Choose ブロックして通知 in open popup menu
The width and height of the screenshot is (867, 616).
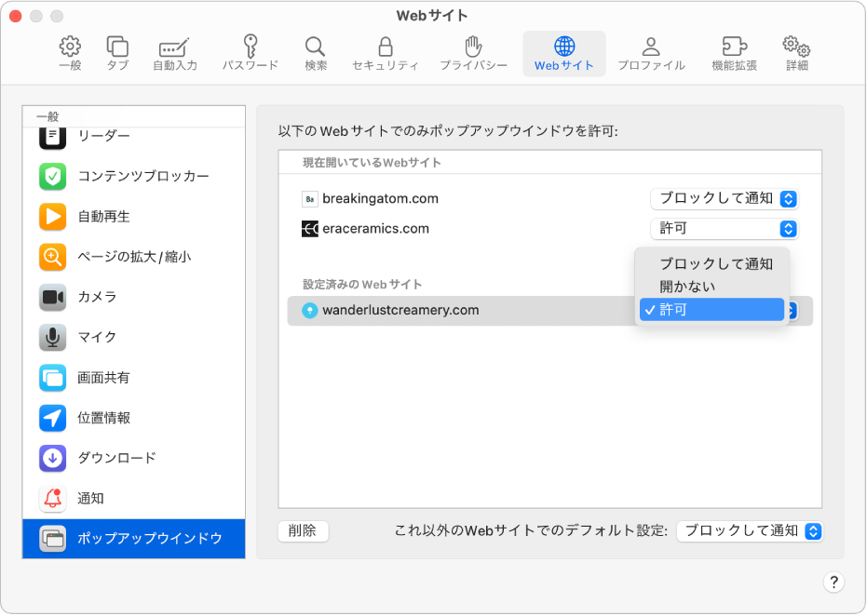[x=712, y=264]
